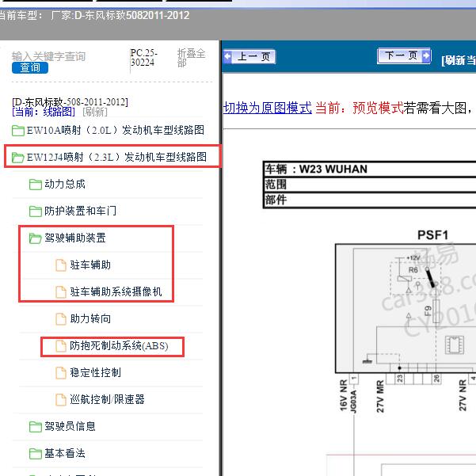476x476 pixels.
Task: Click open-folder icon beside EW12J4喷射 entry
Action: 18,158
